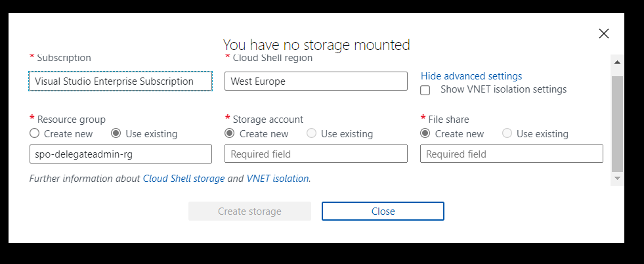
Task: Open the VNET isolation info link
Action: [x=277, y=178]
